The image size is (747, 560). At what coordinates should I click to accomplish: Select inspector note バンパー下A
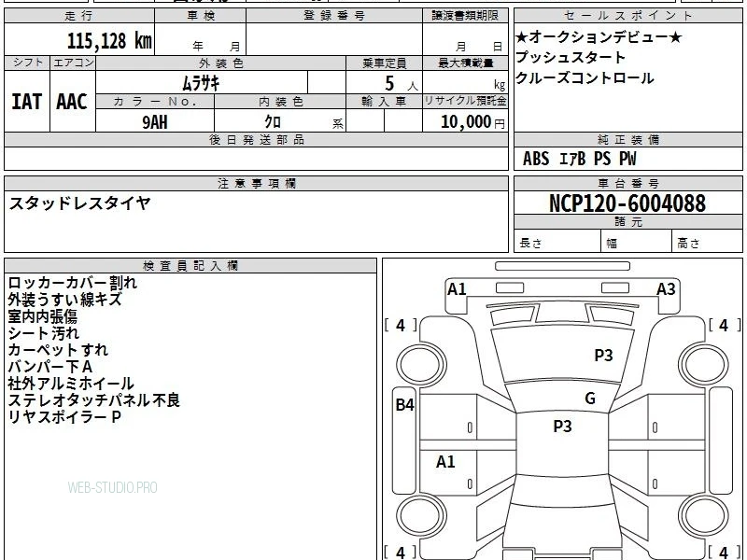point(50,367)
